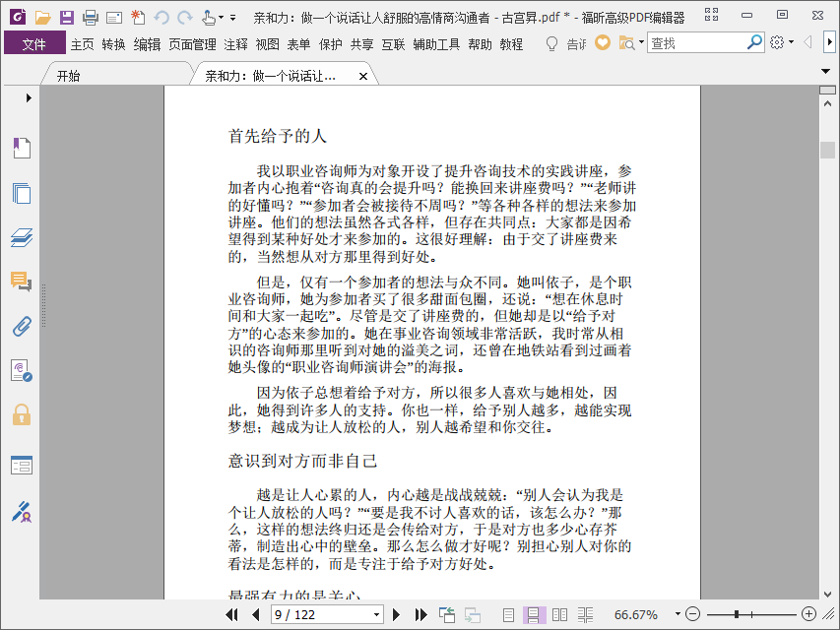Go to the next view
The height and width of the screenshot is (630, 840).
point(473,614)
